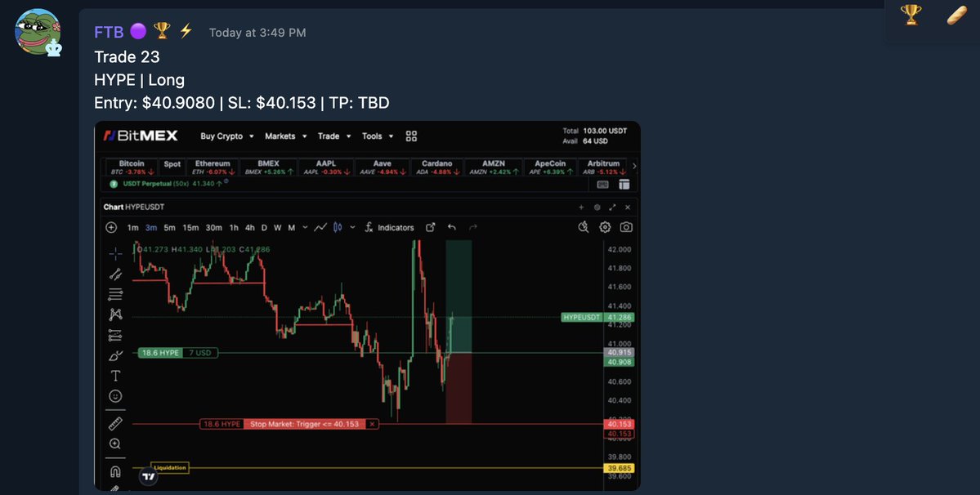The width and height of the screenshot is (980, 495).
Task: Open Ethereum ticker tile
Action: coord(213,167)
